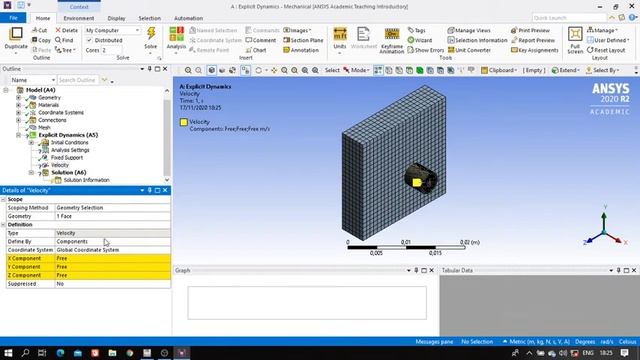Open Report Preview
The width and height of the screenshot is (640, 360).
(x=533, y=40)
